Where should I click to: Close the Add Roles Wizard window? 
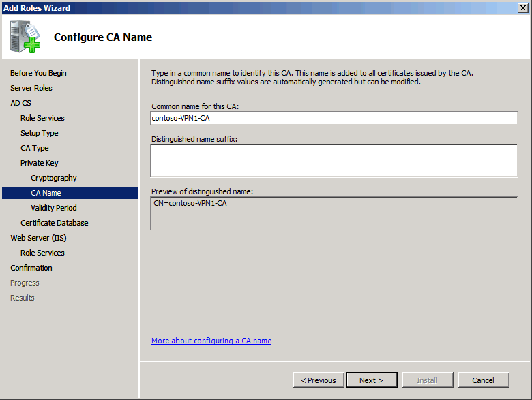click(523, 7)
